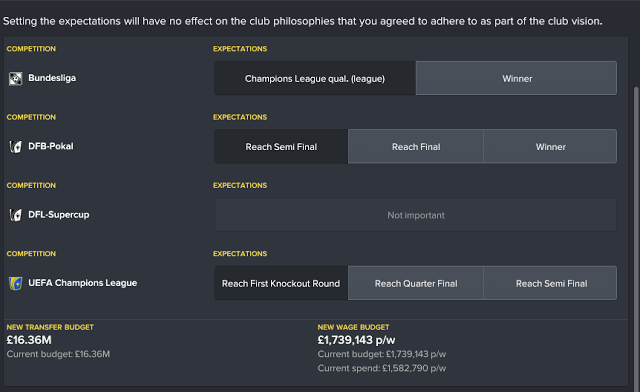640x392 pixels.
Task: Click the DFB-Pokal competition logo icon
Action: tap(16, 147)
